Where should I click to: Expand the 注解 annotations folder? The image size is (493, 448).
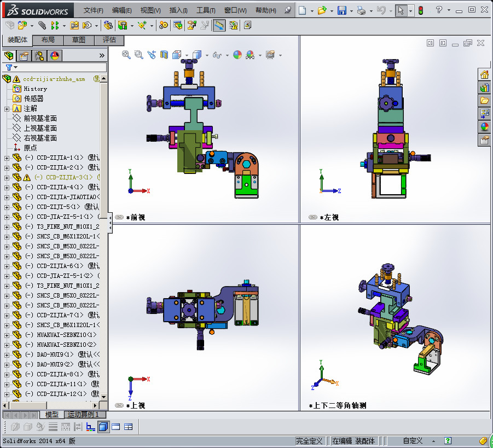point(7,109)
